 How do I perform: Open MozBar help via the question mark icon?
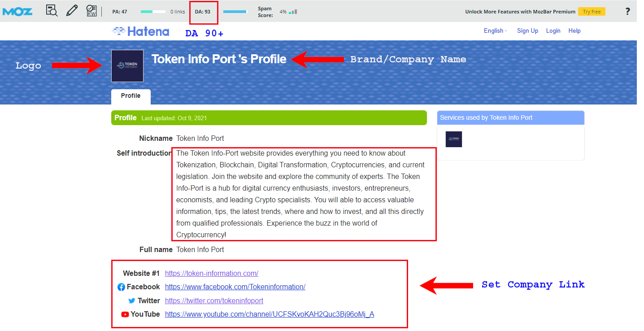[627, 11]
